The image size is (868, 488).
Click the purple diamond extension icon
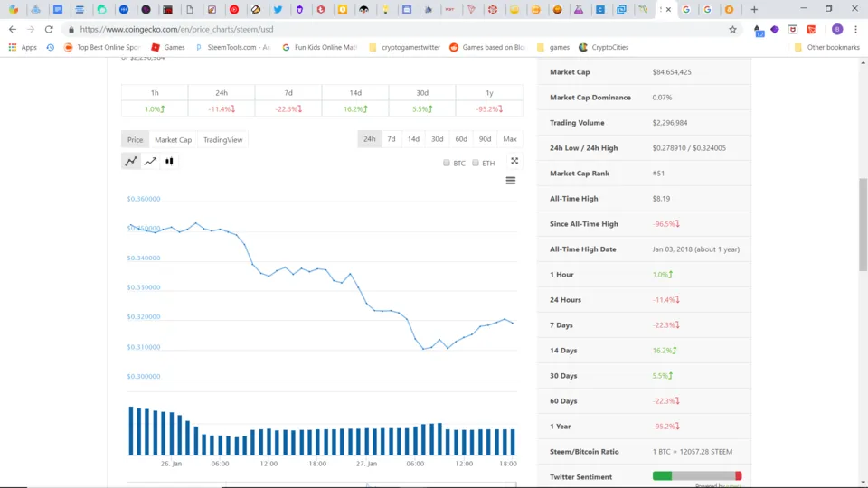point(775,29)
